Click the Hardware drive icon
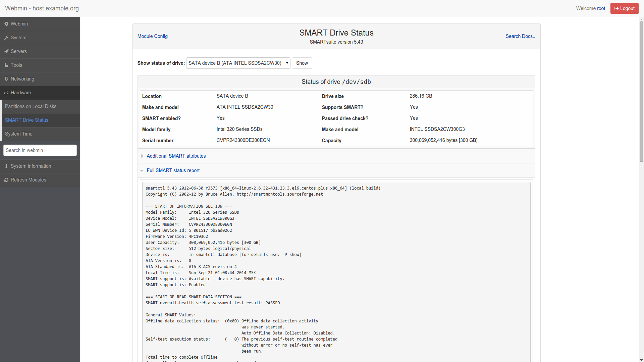 tap(6, 93)
